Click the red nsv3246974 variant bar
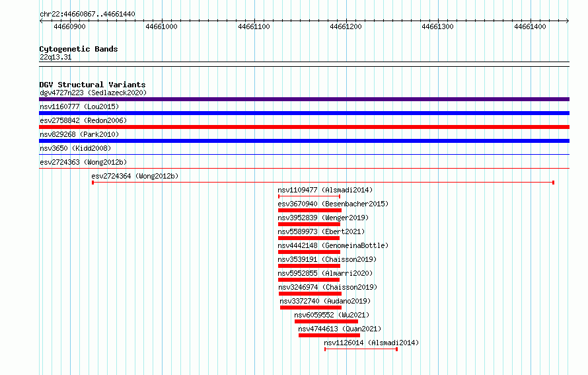588x375 pixels. [x=310, y=294]
